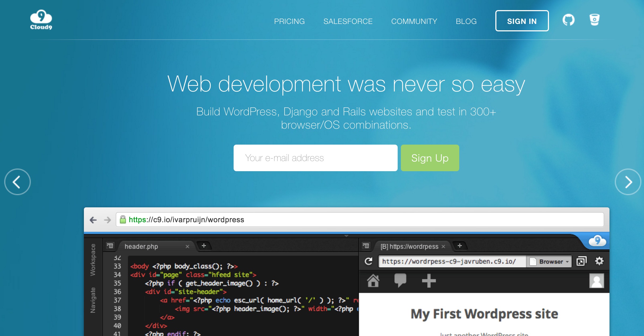
Task: Click the Cloud9 logo
Action: [x=41, y=20]
